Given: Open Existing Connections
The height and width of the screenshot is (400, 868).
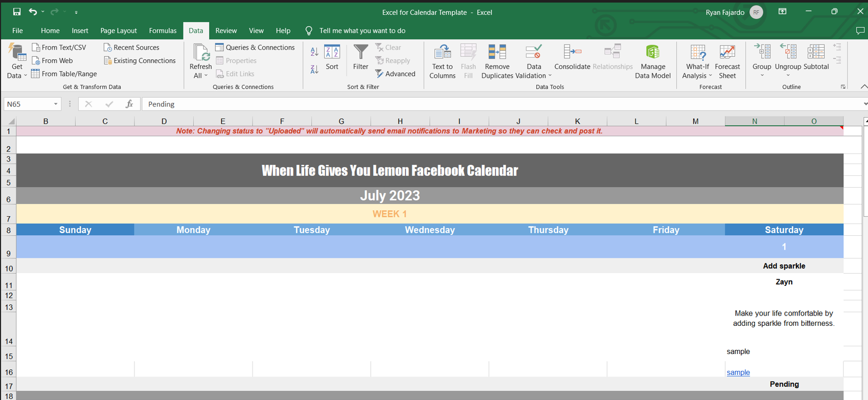Looking at the screenshot, I should (x=140, y=60).
